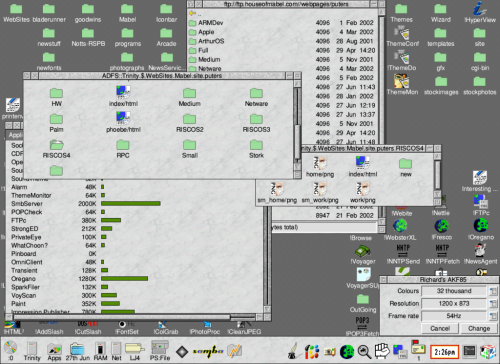Open the Stork folder in puters window
This screenshot has height=364, width=500.
pyautogui.click(x=256, y=149)
